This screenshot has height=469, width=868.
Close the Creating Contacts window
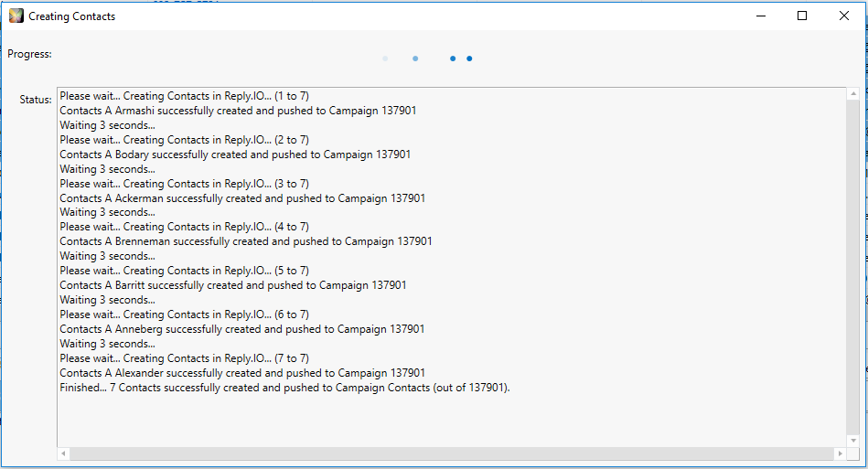[x=843, y=16]
